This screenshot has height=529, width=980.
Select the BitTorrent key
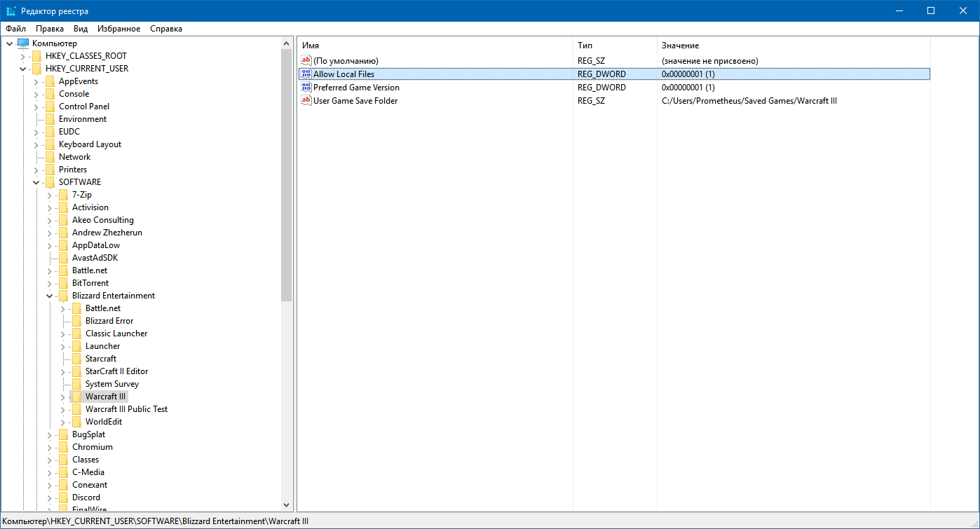(x=90, y=283)
